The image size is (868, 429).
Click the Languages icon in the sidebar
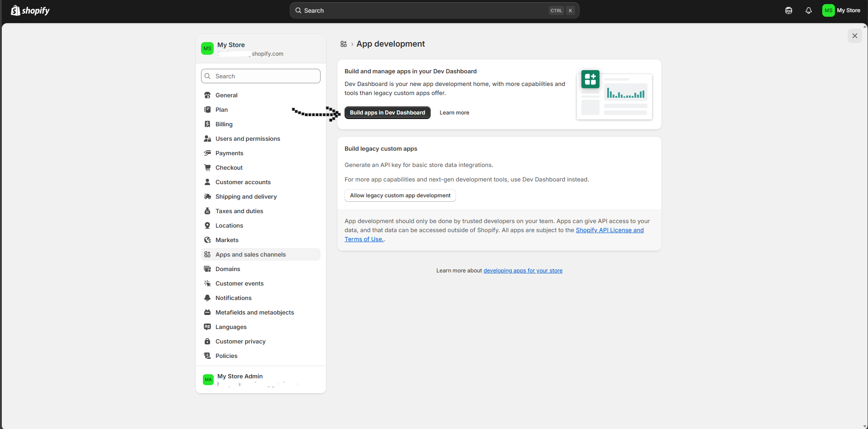coord(207,327)
